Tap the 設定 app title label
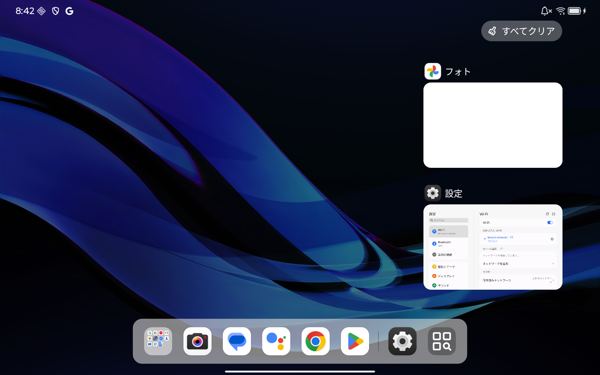This screenshot has height=375, width=600. click(x=454, y=194)
